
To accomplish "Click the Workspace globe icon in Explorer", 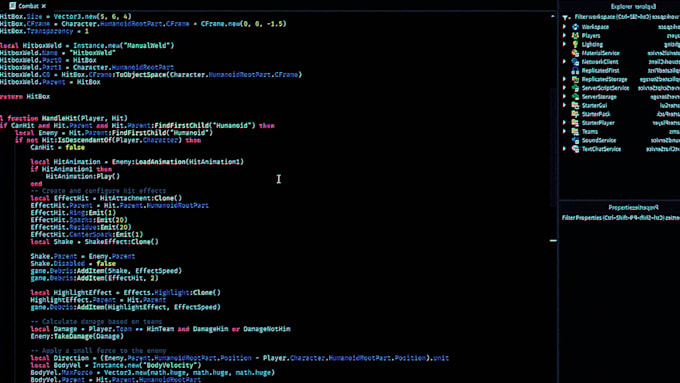I will coord(575,27).
